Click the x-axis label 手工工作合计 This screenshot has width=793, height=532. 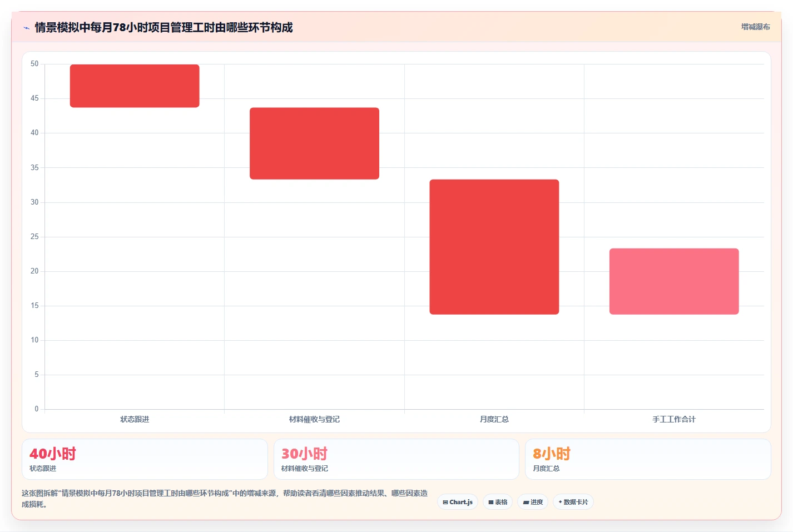(x=674, y=419)
